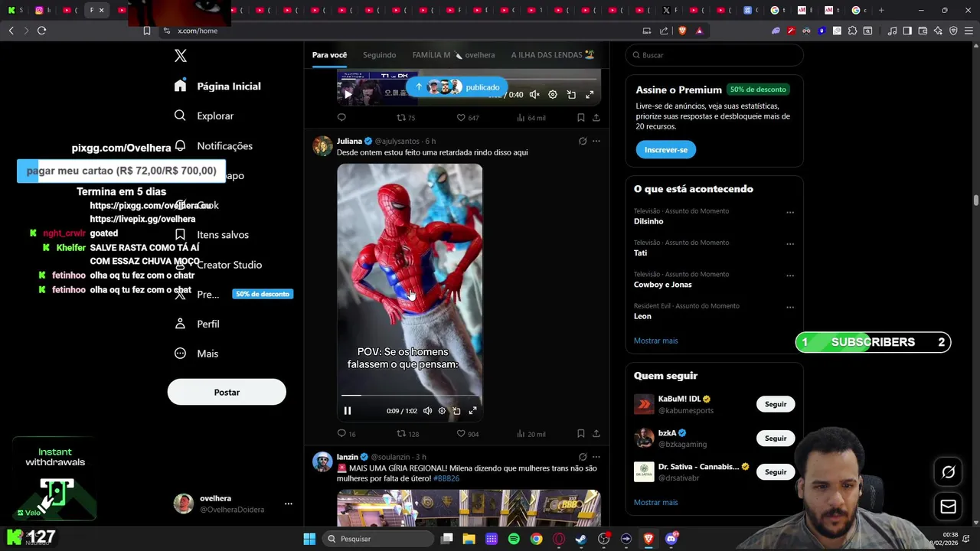Open more options for Leon trend

click(x=790, y=307)
